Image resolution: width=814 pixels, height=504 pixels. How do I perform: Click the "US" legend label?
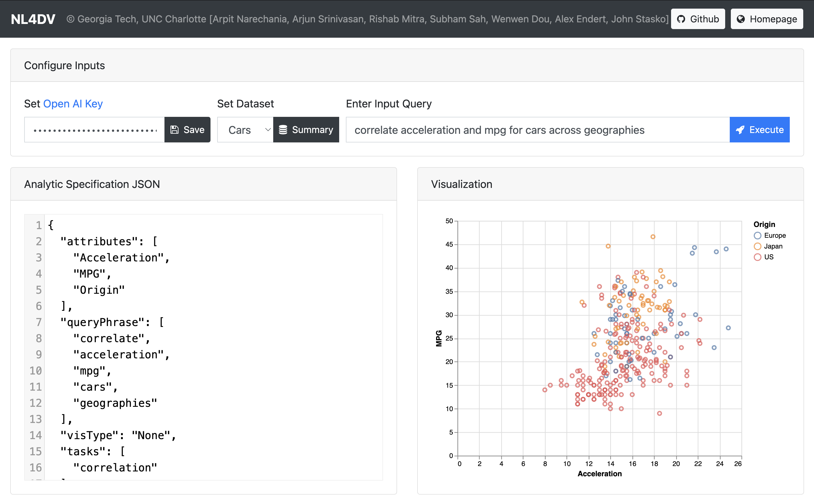[769, 257]
